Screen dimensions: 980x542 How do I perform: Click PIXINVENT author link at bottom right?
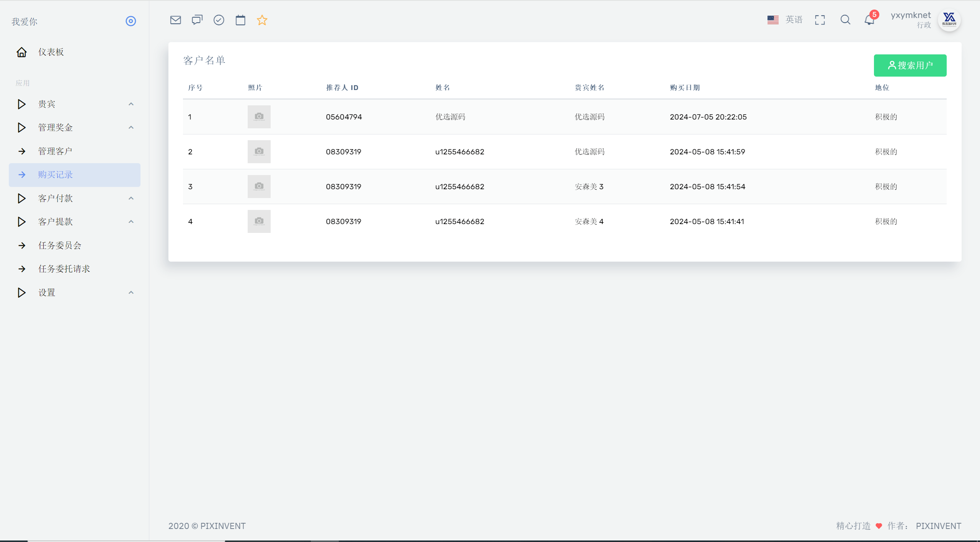click(x=938, y=526)
